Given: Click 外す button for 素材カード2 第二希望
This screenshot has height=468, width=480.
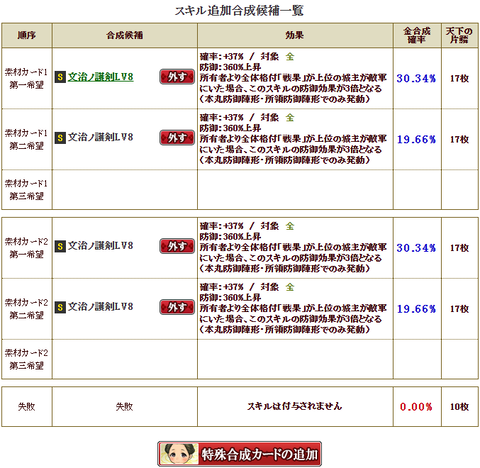Looking at the screenshot, I should tap(177, 307).
